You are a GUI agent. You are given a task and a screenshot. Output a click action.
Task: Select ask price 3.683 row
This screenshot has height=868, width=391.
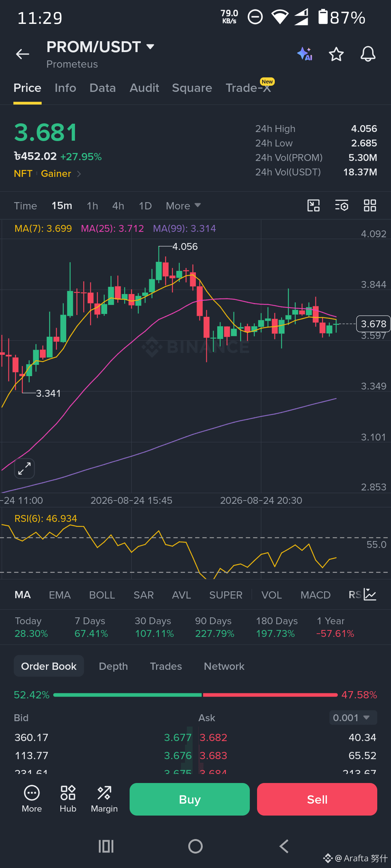click(288, 756)
